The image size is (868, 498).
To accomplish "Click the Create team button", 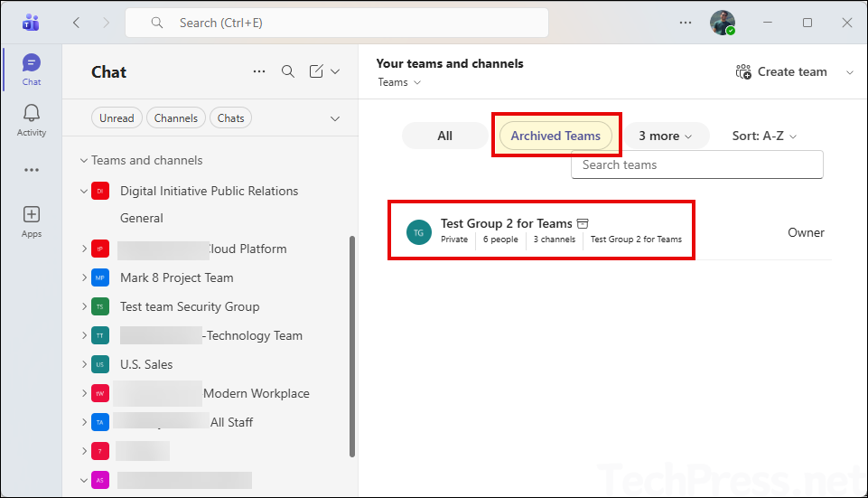I will pos(781,72).
